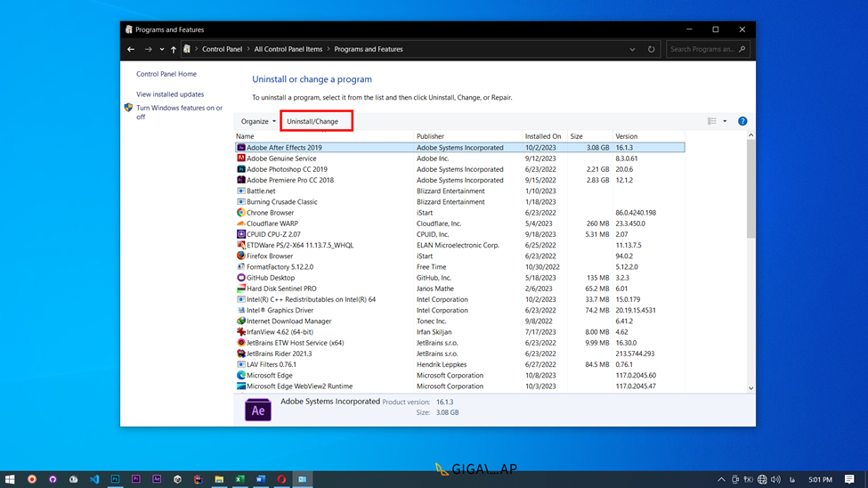
Task: Open File Explorer from the taskbar
Action: click(x=219, y=479)
